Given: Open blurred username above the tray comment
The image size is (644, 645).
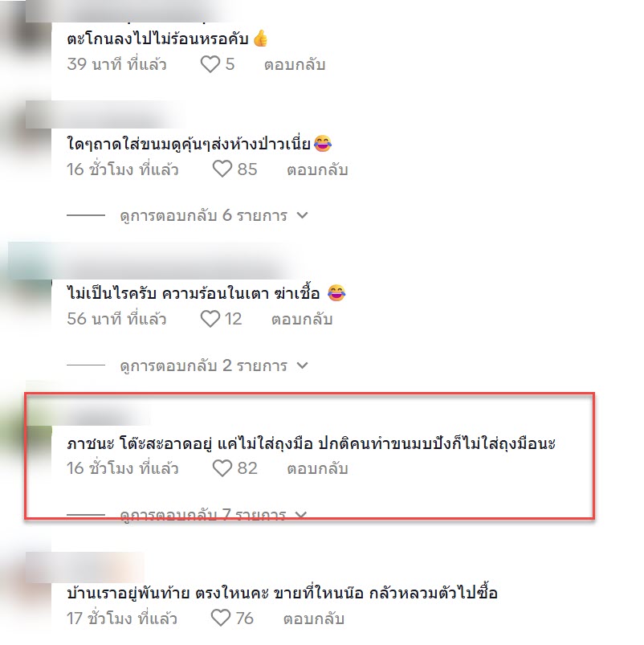Looking at the screenshot, I should [105, 114].
